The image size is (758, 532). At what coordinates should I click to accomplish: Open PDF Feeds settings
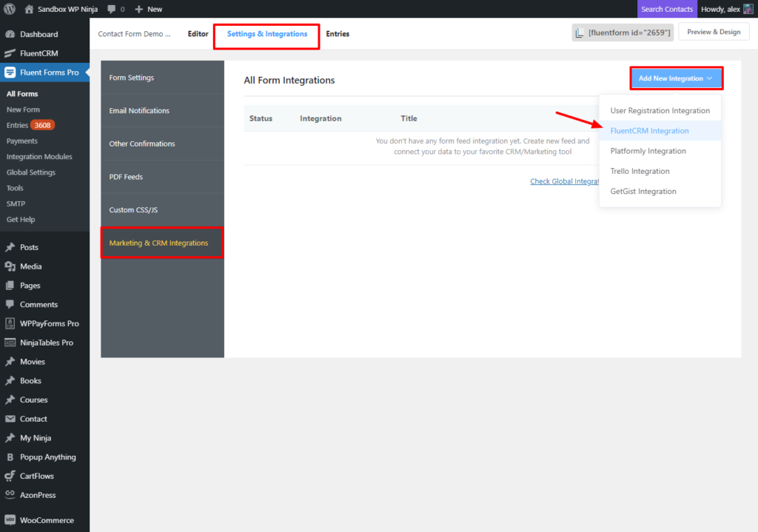pyautogui.click(x=162, y=177)
